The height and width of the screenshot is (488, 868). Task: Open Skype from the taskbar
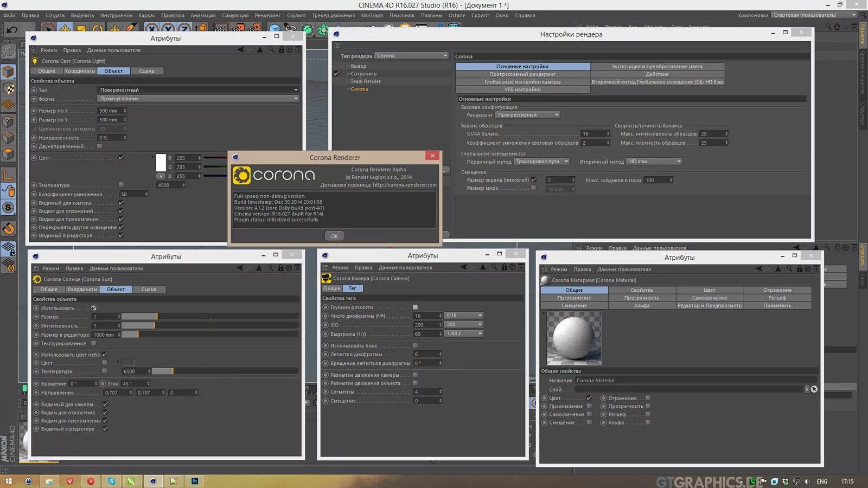(111, 481)
